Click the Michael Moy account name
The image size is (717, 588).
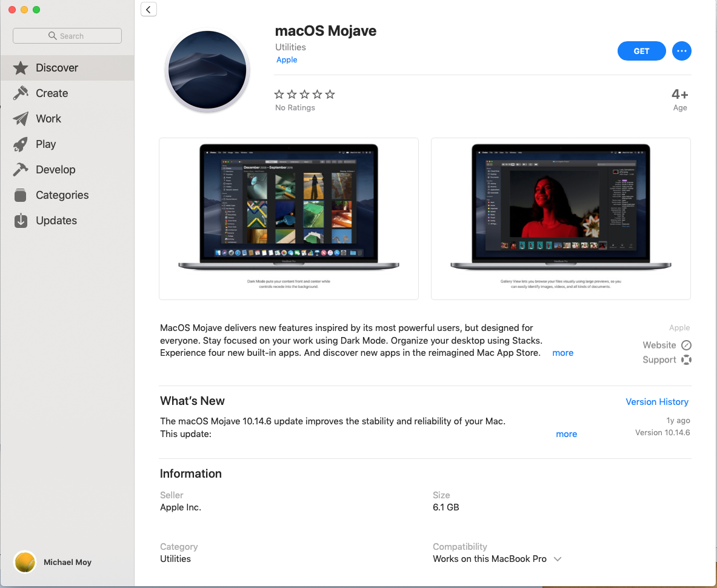pos(68,563)
